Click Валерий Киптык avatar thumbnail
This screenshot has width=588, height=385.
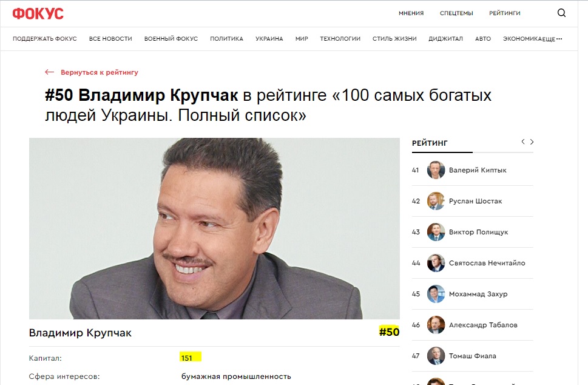(x=436, y=170)
